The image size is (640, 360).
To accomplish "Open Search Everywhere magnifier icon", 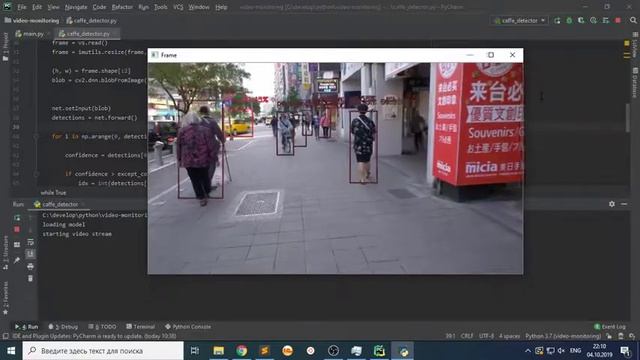I will 633,20.
